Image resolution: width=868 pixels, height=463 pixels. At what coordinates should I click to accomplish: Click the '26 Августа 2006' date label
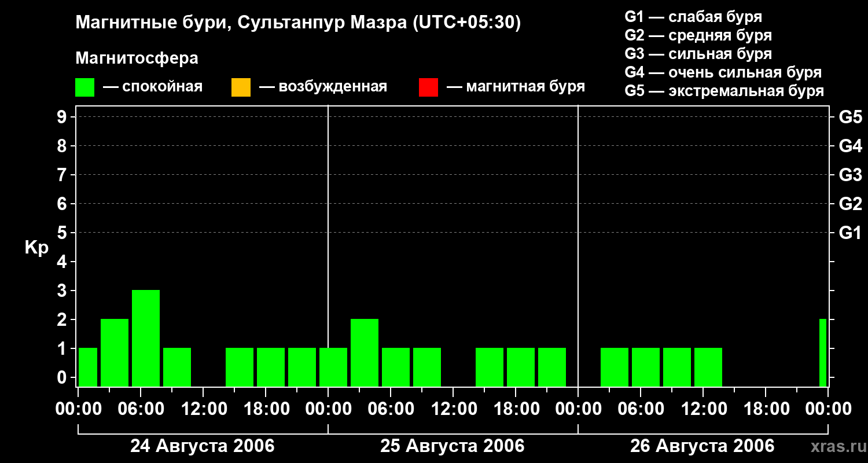coord(703,446)
